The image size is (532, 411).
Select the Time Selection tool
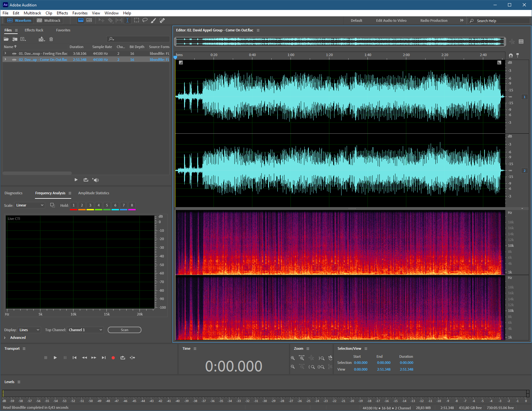coord(127,20)
